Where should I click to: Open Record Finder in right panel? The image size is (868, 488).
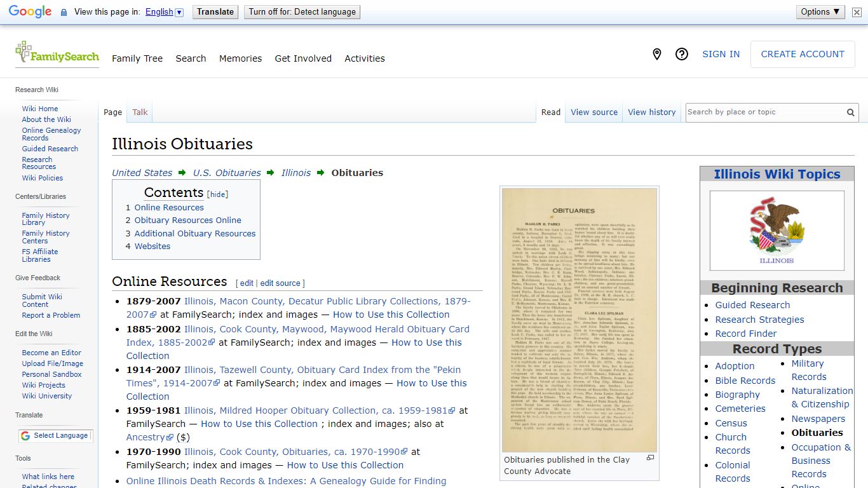(746, 334)
